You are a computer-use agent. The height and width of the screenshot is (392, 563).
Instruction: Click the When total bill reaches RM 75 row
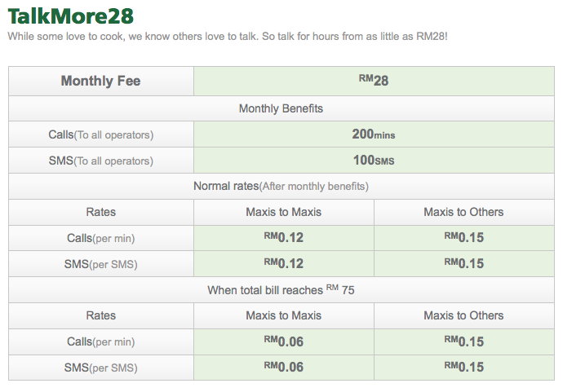281,290
